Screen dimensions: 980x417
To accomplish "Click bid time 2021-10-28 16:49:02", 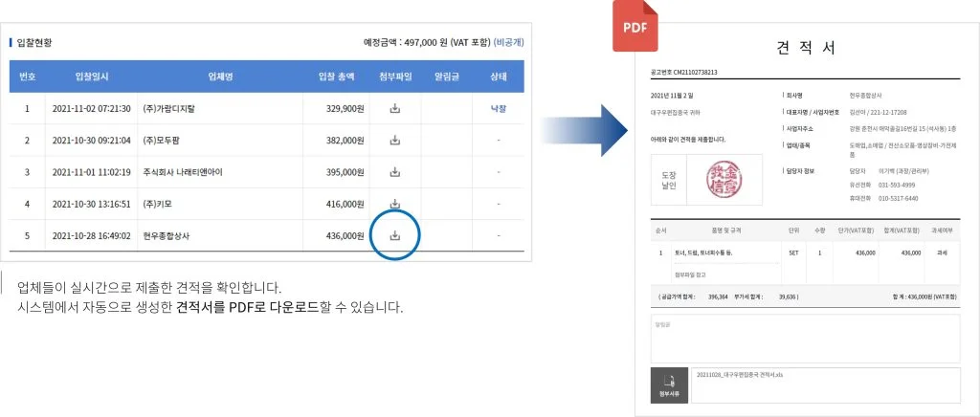I will (x=91, y=236).
